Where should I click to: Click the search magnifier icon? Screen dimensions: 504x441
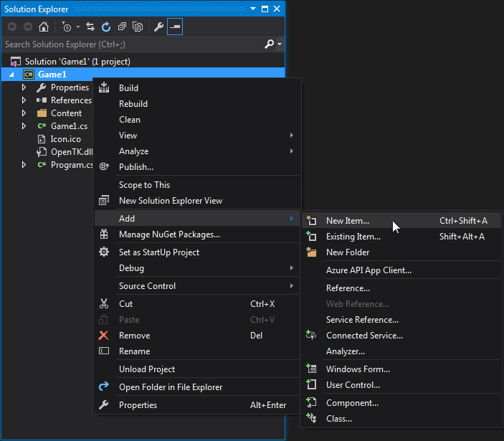(x=270, y=44)
